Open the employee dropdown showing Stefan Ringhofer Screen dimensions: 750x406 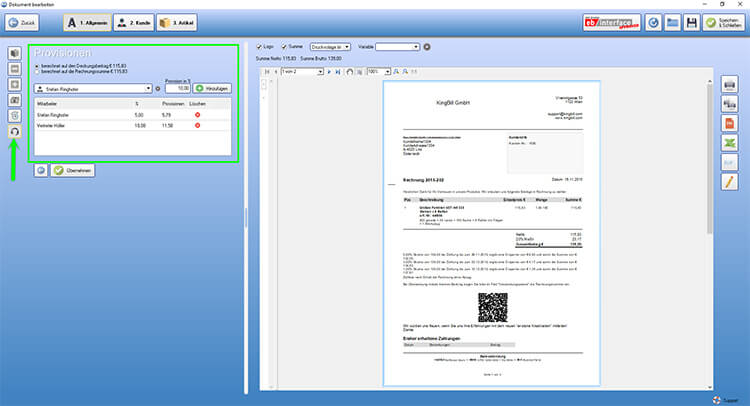(x=93, y=88)
